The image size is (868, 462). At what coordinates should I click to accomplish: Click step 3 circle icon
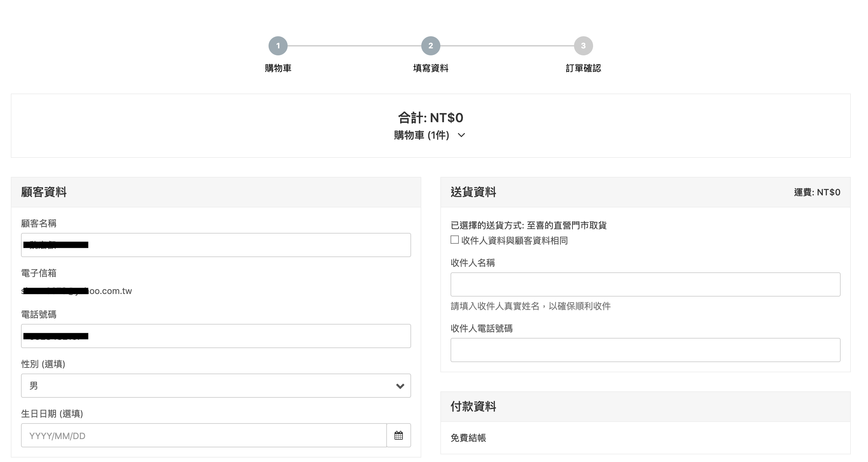tap(583, 46)
